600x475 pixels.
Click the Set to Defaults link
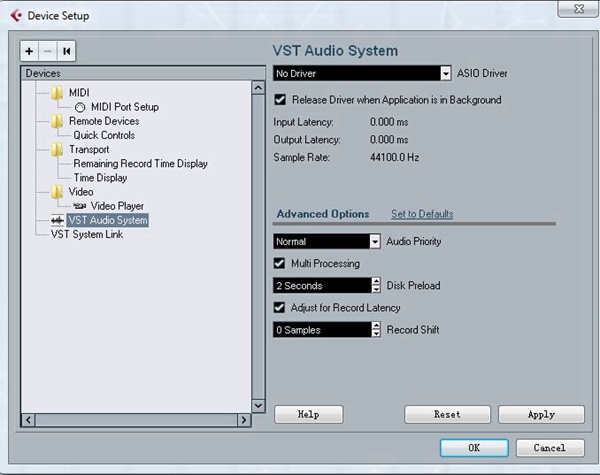(422, 214)
